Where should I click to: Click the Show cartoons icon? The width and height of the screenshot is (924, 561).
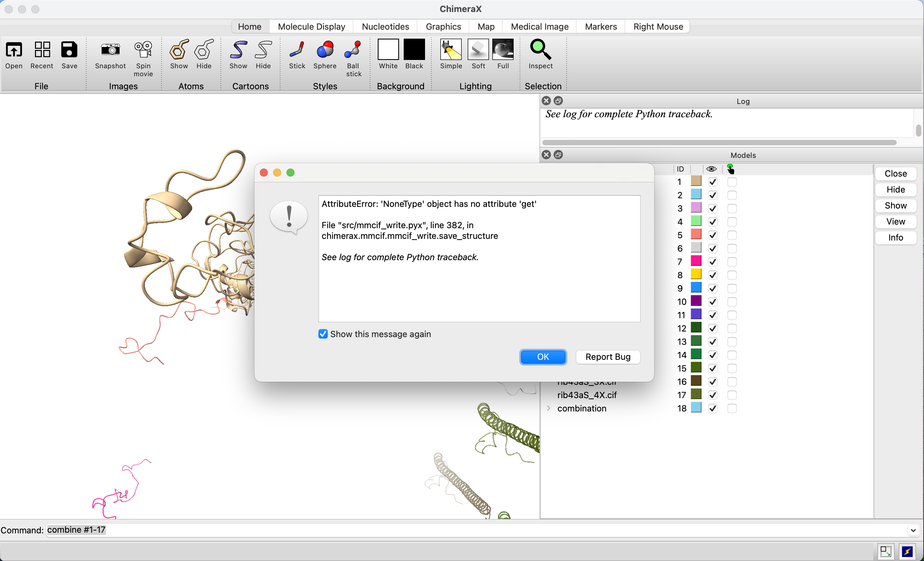238,50
